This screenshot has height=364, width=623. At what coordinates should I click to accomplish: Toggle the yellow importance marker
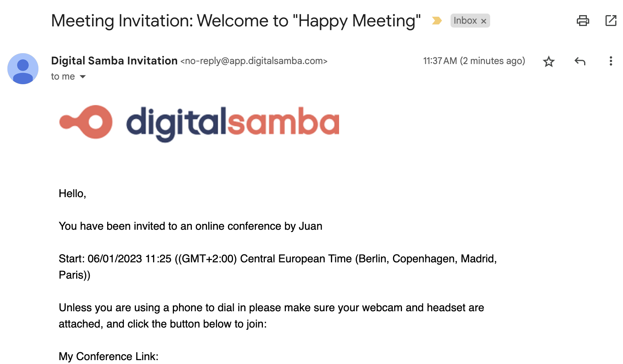(437, 21)
